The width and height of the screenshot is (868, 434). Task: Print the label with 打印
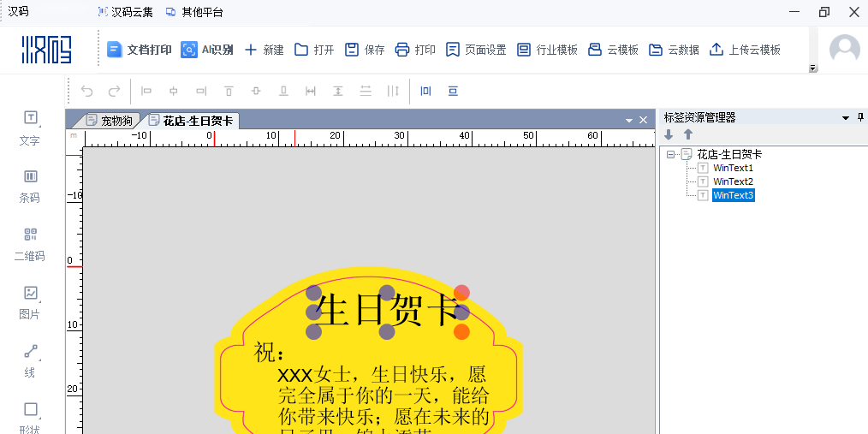[x=415, y=50]
